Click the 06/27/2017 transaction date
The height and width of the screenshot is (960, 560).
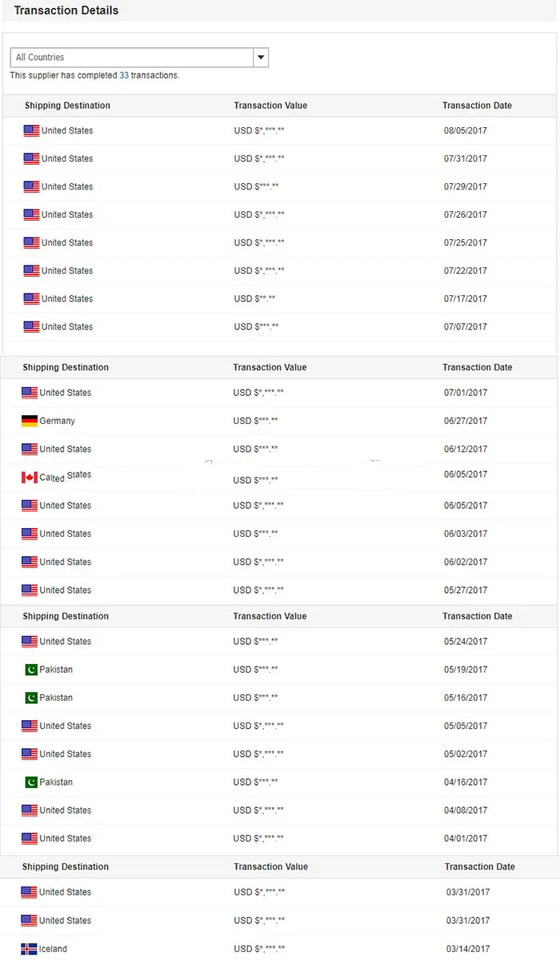click(x=466, y=421)
